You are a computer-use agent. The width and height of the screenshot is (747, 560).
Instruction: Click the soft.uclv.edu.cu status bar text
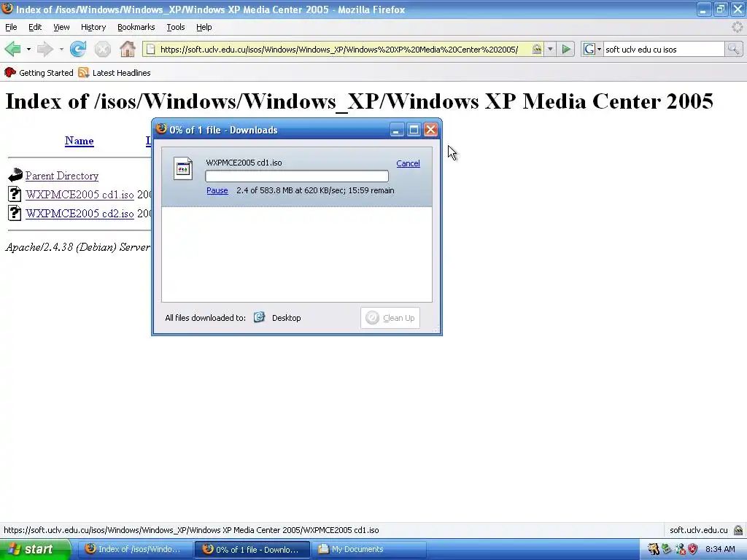[698, 530]
